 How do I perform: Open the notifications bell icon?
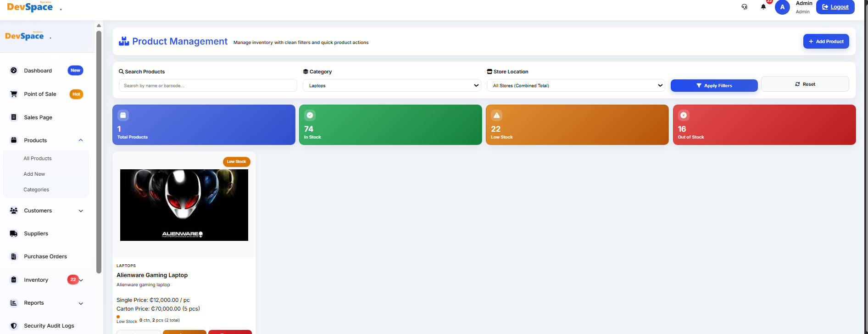[763, 7]
